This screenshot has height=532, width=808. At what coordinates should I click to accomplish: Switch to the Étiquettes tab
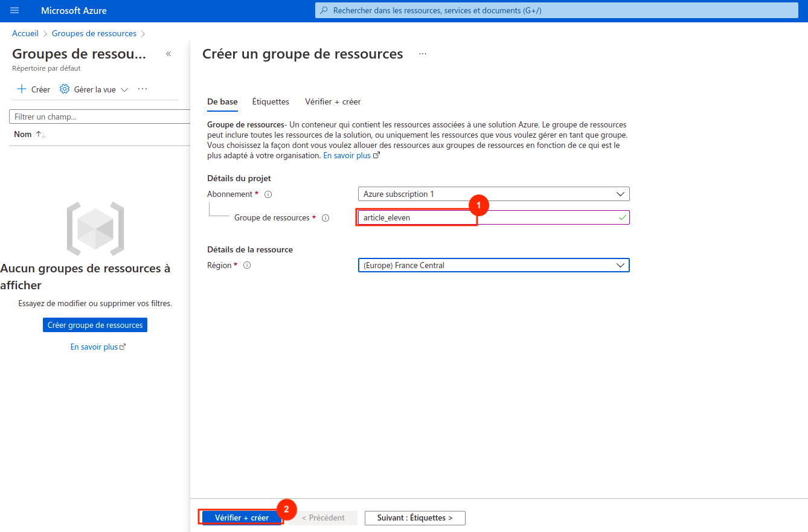tap(270, 101)
